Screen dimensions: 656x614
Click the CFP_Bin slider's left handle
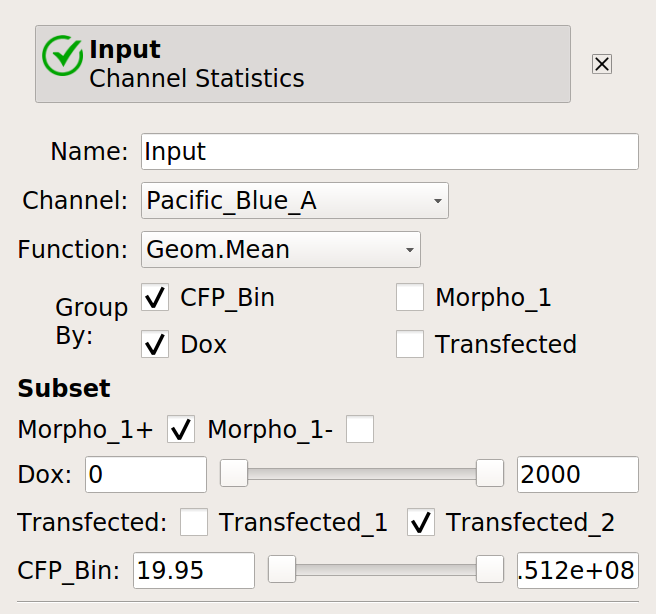click(x=282, y=569)
